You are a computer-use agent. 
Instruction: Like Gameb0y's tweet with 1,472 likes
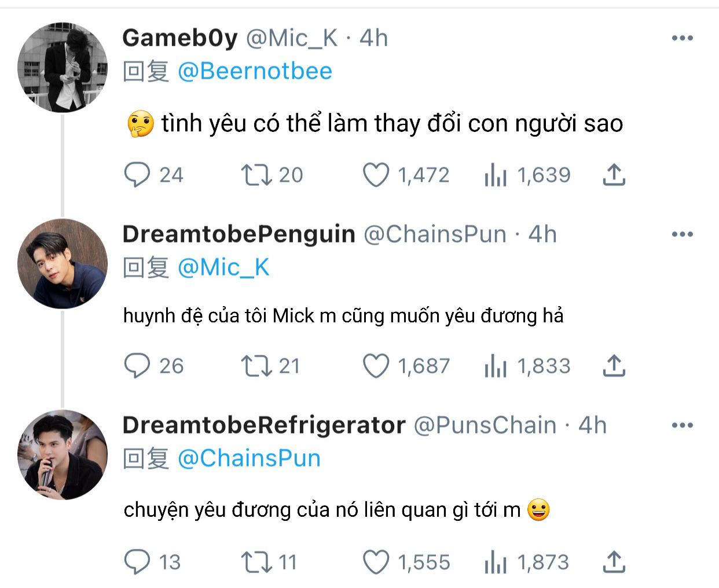tap(376, 175)
